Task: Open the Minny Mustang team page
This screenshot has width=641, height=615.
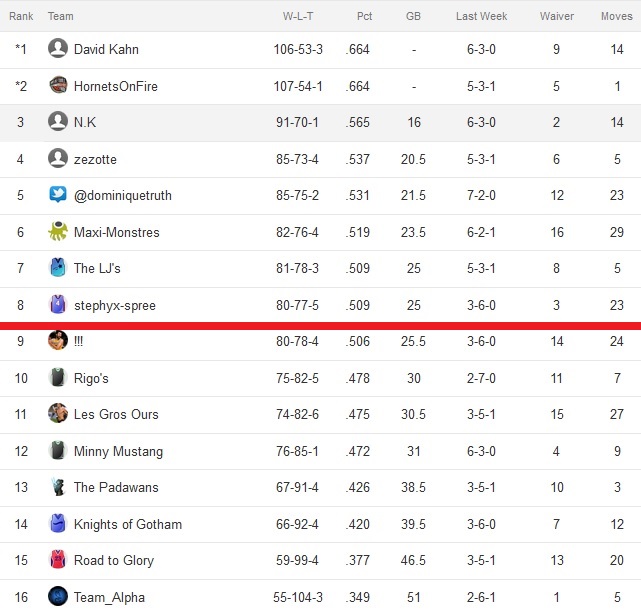Action: click(119, 451)
